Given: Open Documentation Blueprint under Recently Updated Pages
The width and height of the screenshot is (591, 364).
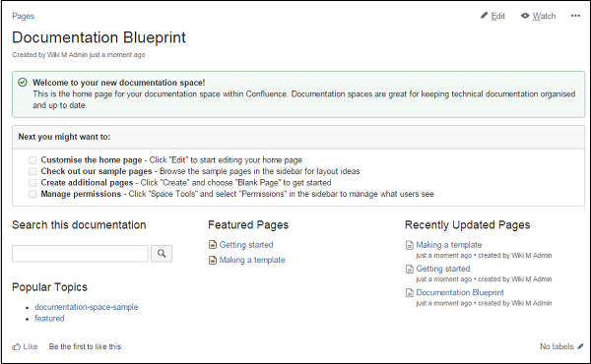Looking at the screenshot, I should 460,292.
